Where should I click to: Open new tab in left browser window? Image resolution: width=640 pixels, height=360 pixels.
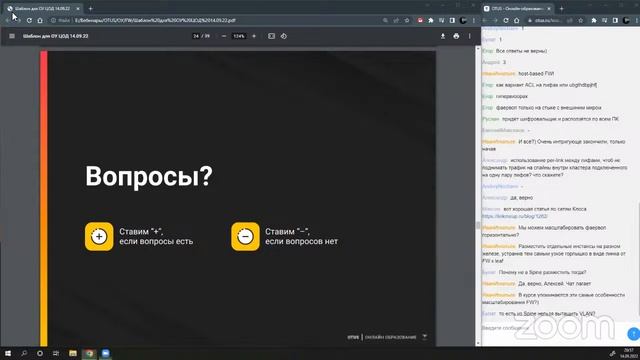coord(91,8)
